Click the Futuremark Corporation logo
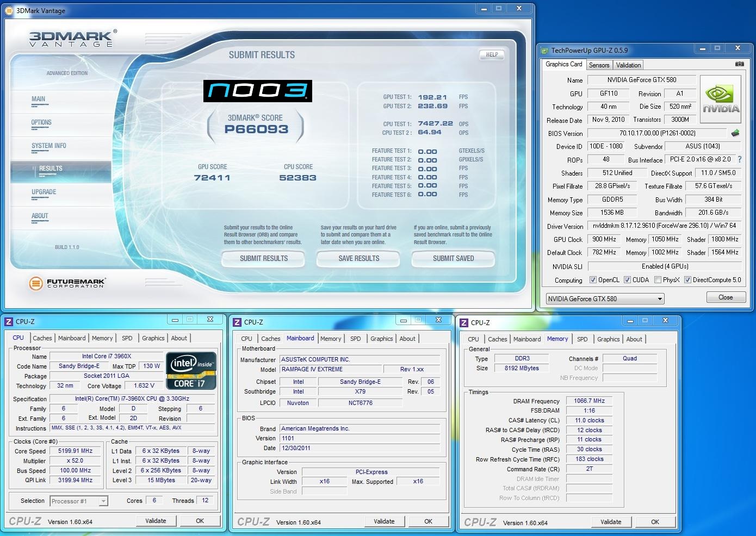 (x=67, y=283)
